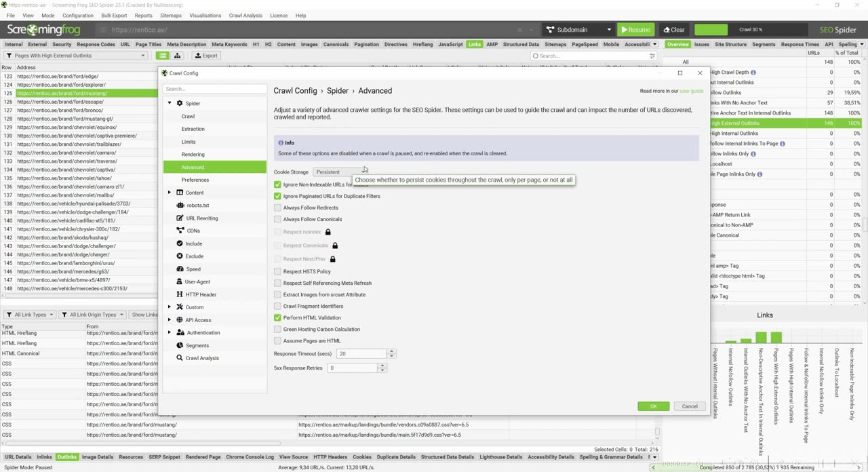Click the Resume crawl button

tap(635, 30)
